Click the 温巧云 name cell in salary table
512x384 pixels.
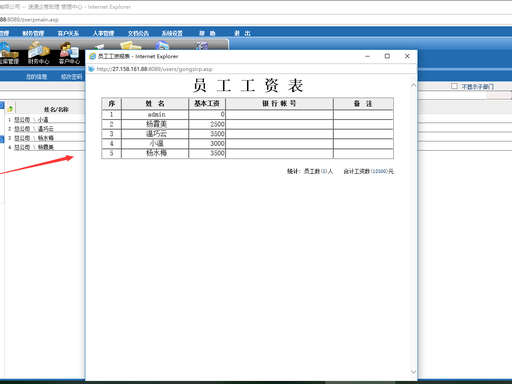click(x=155, y=134)
